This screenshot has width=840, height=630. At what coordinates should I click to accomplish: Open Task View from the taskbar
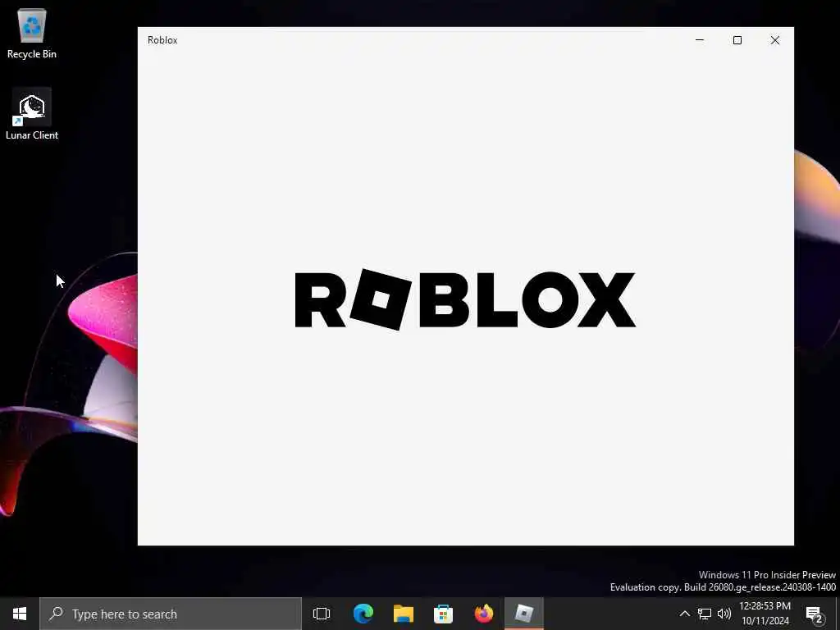click(322, 614)
